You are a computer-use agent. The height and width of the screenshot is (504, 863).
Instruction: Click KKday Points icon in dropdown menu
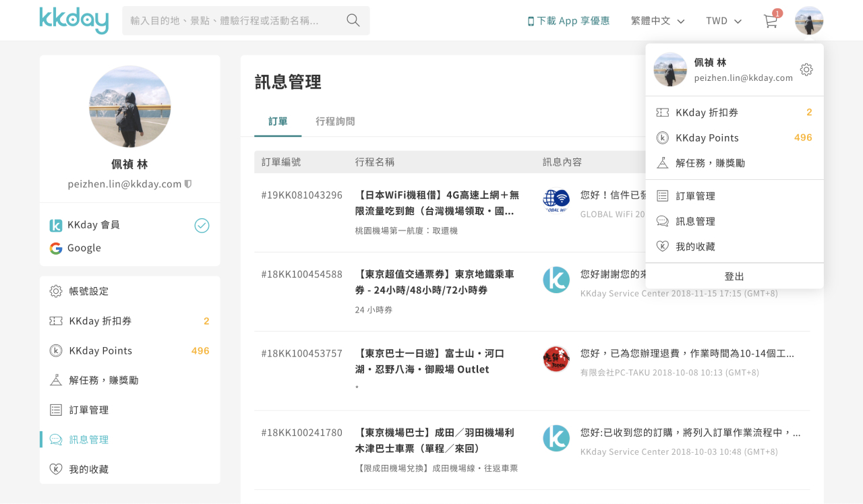coord(663,137)
